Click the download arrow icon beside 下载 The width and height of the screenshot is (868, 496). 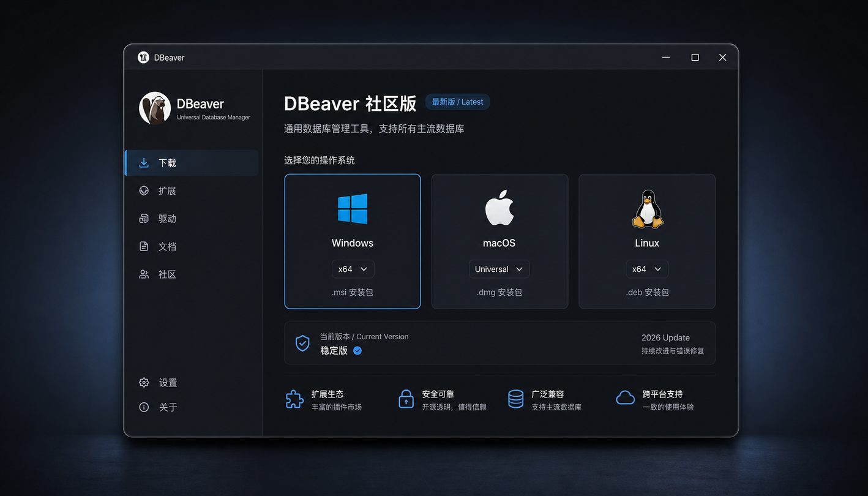[144, 163]
